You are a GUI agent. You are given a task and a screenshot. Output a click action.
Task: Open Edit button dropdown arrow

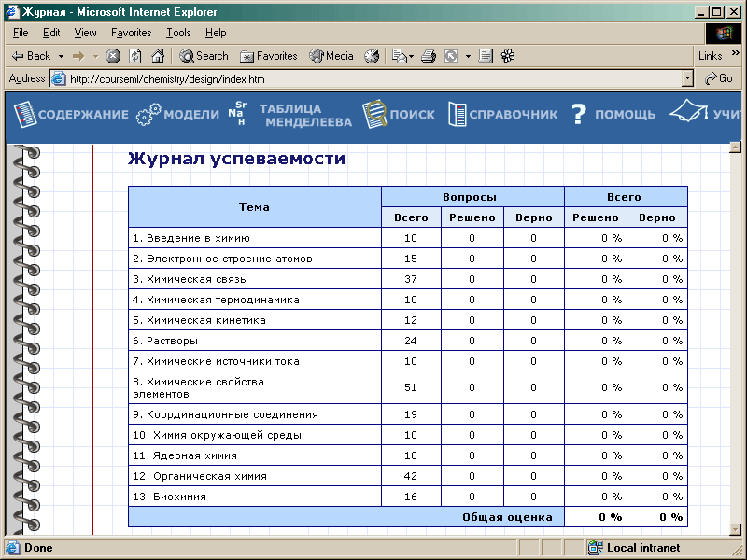[x=468, y=56]
